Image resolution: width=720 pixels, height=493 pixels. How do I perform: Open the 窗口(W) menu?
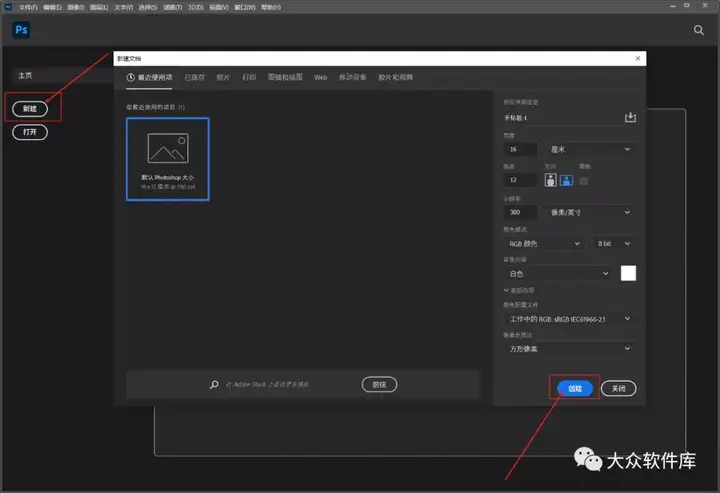[x=245, y=7]
